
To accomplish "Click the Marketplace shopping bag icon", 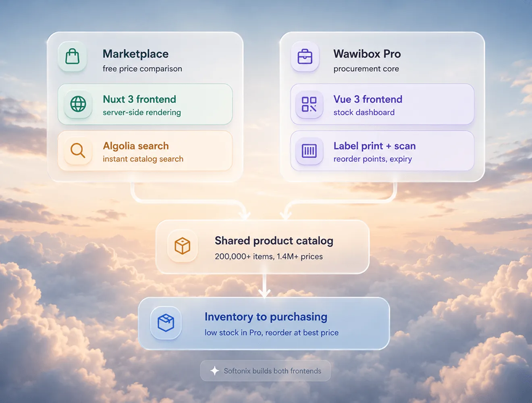I will [72, 56].
